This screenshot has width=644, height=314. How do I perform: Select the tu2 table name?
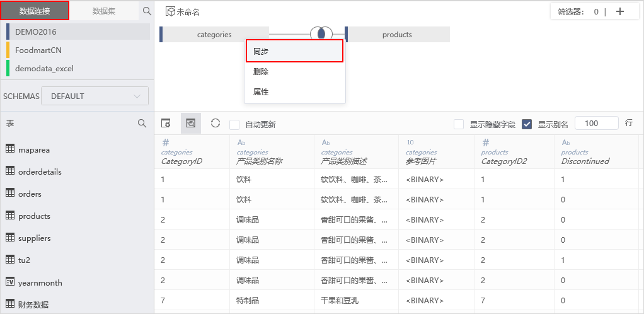click(x=24, y=260)
